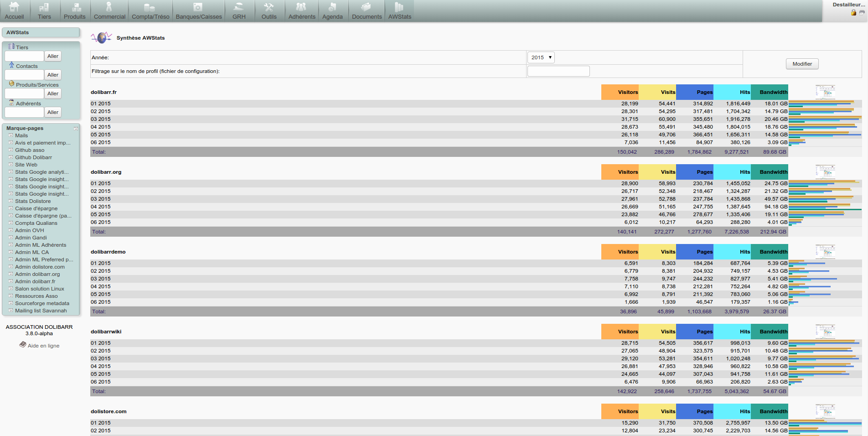Click Aller next to Produits/Services search
868x436 pixels.
pos(53,93)
